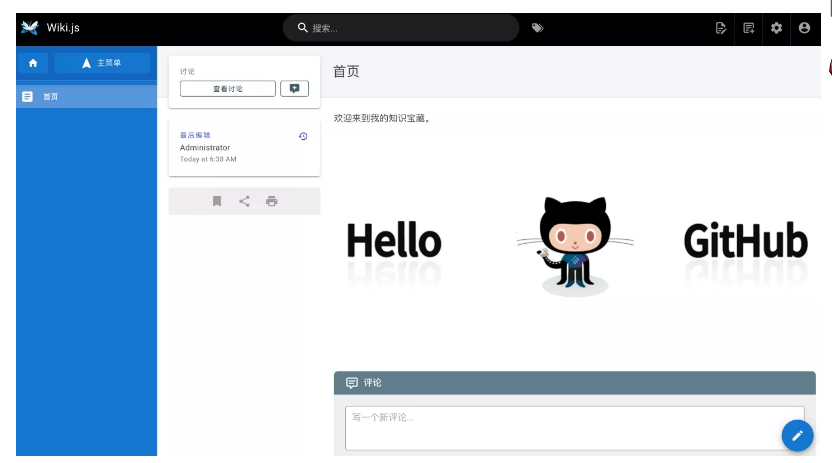832x463 pixels.
Task: Click the magnifier search icon
Action: pos(302,28)
